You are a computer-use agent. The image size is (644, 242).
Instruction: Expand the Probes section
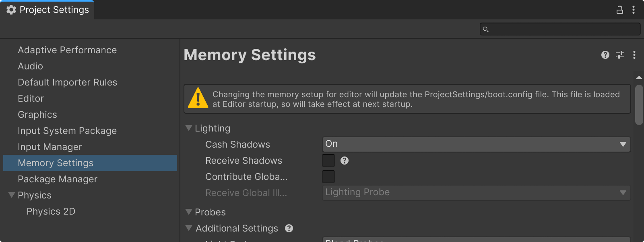pos(189,212)
